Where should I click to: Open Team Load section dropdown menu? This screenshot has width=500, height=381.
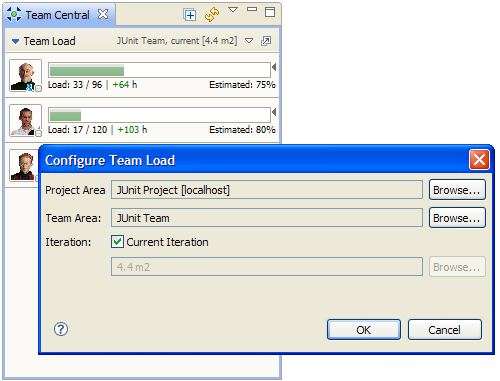pyautogui.click(x=249, y=41)
